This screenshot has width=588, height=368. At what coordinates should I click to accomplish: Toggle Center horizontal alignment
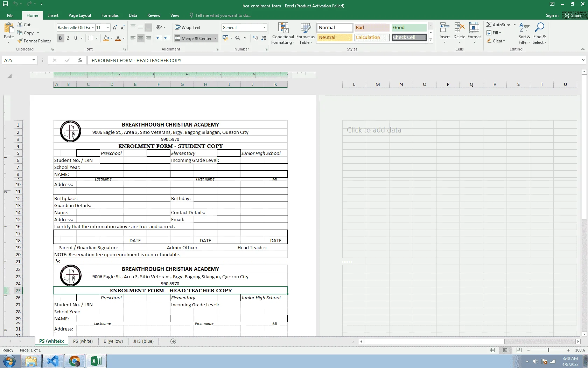[x=141, y=38]
